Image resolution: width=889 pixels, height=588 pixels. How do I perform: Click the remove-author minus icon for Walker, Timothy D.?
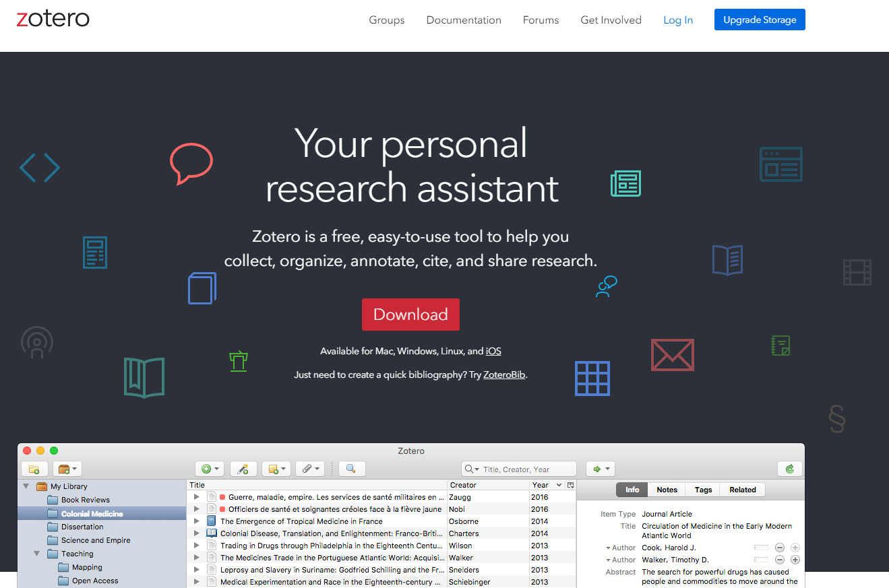point(780,560)
